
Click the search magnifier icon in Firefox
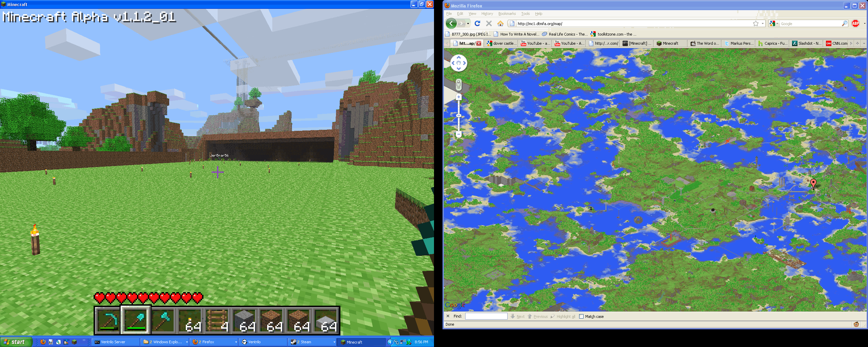pos(844,23)
